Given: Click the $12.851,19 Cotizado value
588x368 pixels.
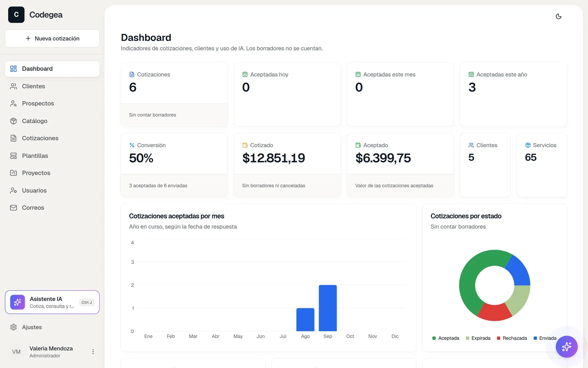Looking at the screenshot, I should click(274, 158).
